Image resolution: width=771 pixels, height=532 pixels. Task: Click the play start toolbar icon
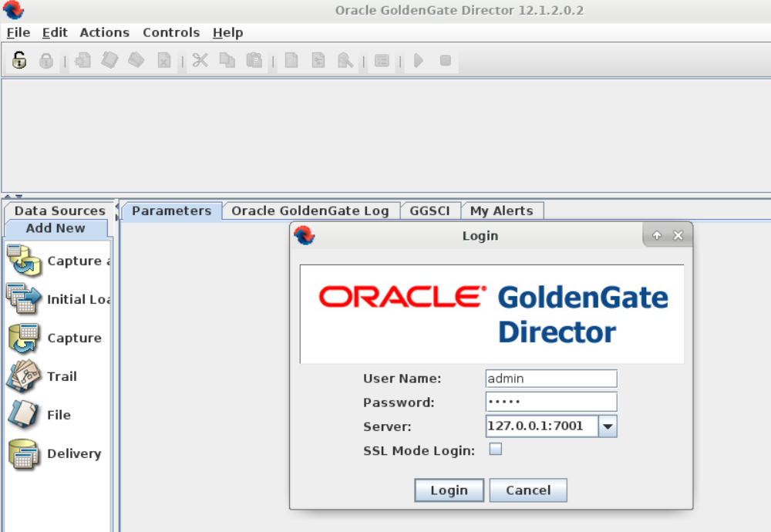[419, 60]
